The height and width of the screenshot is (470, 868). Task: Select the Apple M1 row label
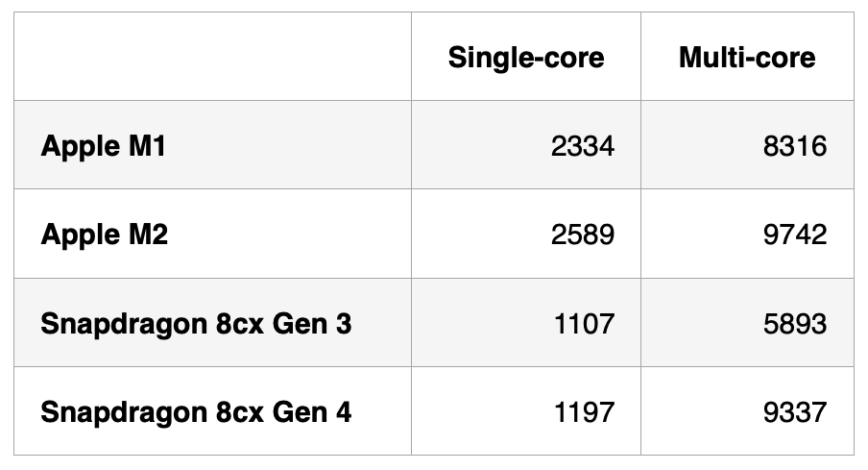click(x=104, y=146)
